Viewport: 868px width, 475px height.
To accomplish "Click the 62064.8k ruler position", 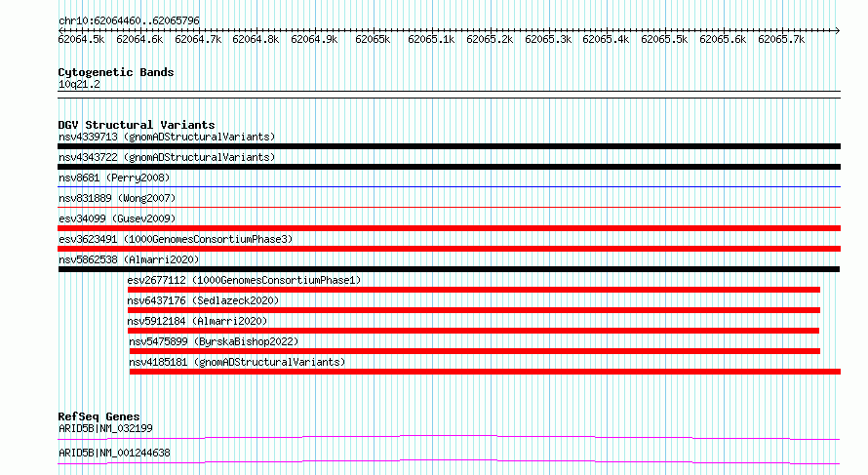I will pos(256,39).
